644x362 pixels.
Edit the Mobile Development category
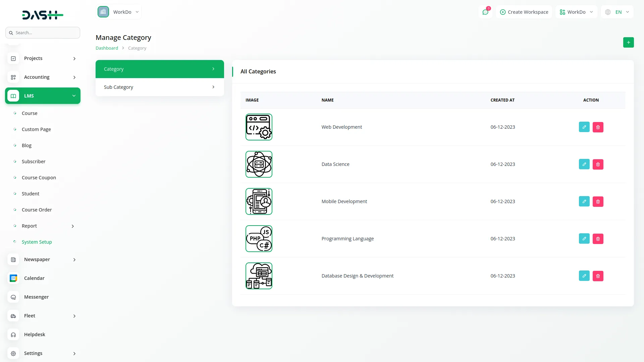point(584,201)
